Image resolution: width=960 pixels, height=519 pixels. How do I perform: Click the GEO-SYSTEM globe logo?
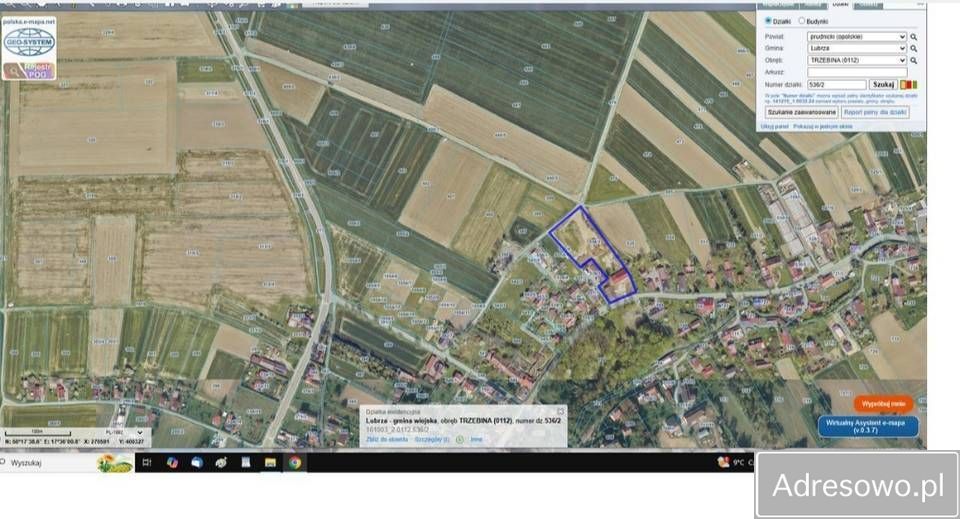pos(29,43)
